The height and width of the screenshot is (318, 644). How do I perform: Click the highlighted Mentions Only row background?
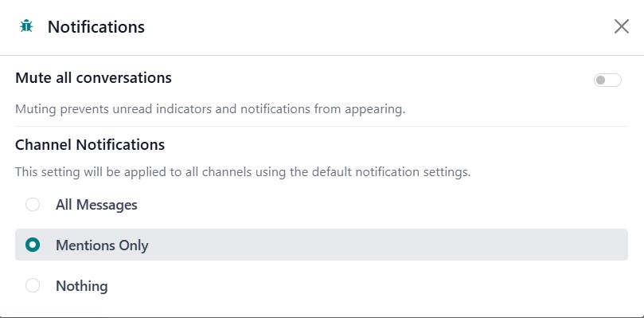click(322, 245)
